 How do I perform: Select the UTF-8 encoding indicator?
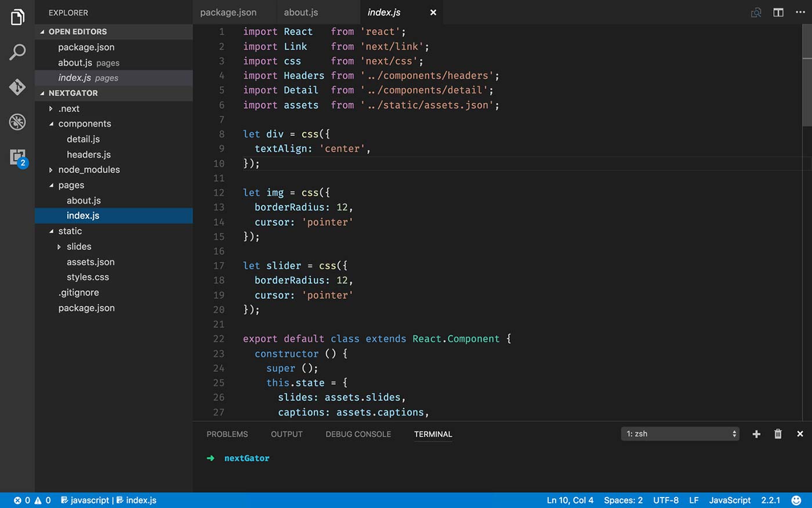pos(665,500)
